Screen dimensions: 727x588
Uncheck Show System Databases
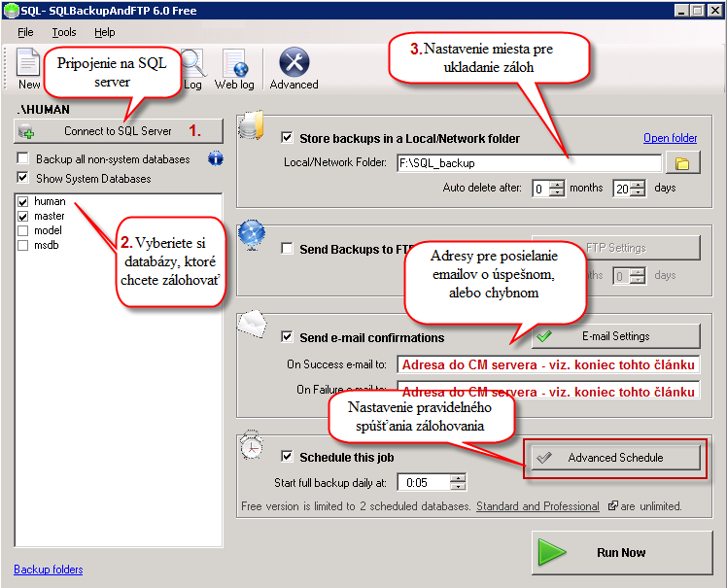coord(22,177)
